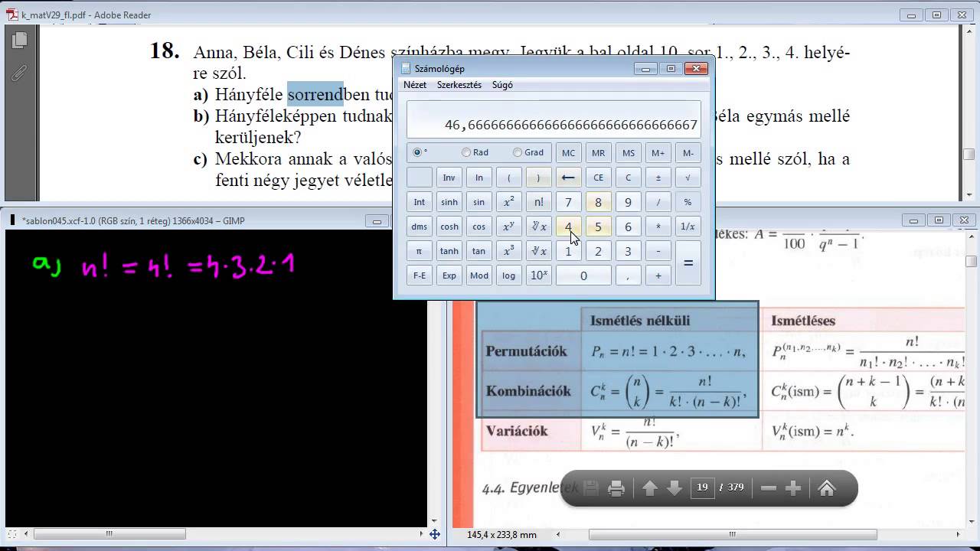Click scroll-right arrow of GIMP horizontal scrollbar
The width and height of the screenshot is (980, 551).
click(x=422, y=534)
